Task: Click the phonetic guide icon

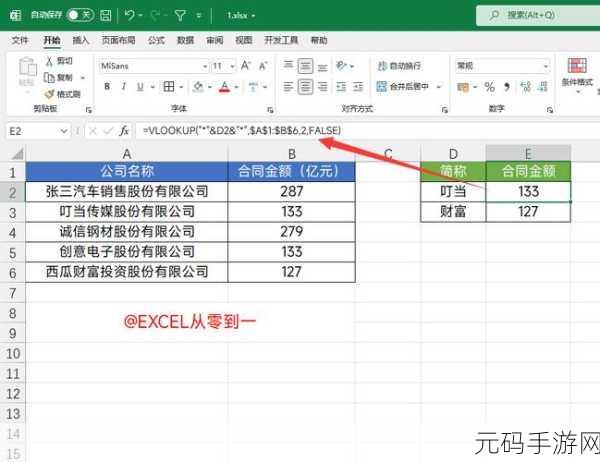Action: (253, 87)
